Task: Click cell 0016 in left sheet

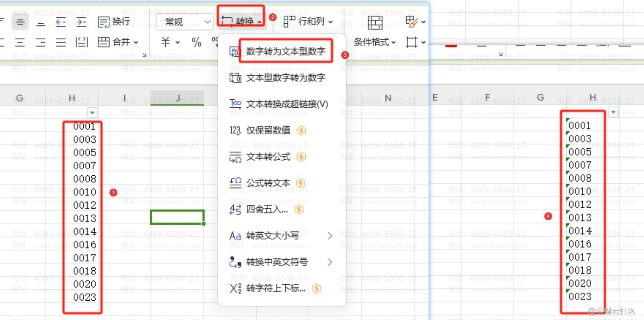Action: tap(72, 244)
